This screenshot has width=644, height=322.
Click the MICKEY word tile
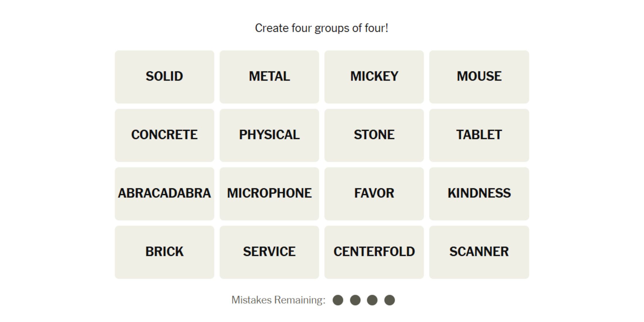coord(374,77)
